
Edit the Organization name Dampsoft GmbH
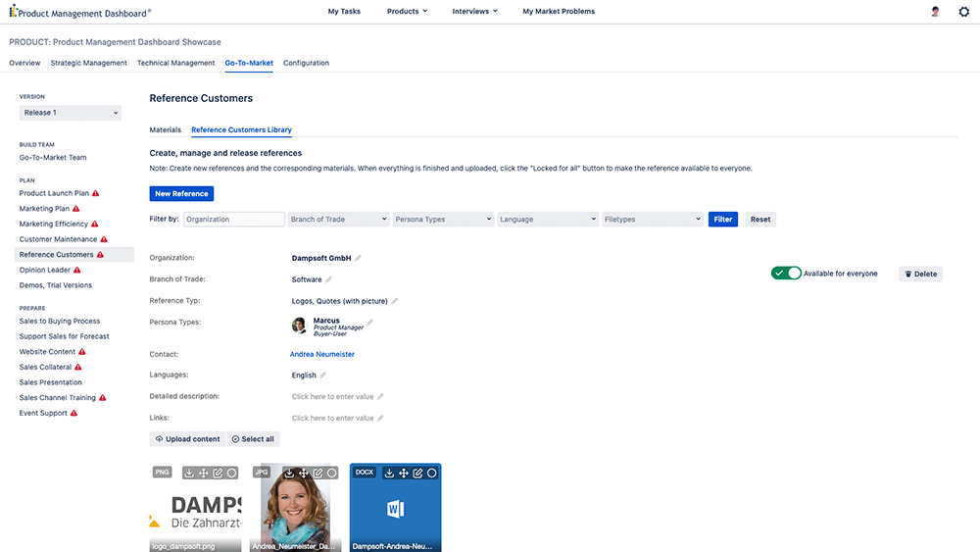(x=358, y=258)
